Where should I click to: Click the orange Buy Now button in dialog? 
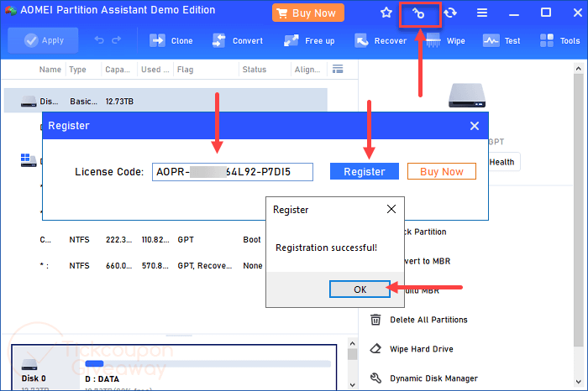441,171
